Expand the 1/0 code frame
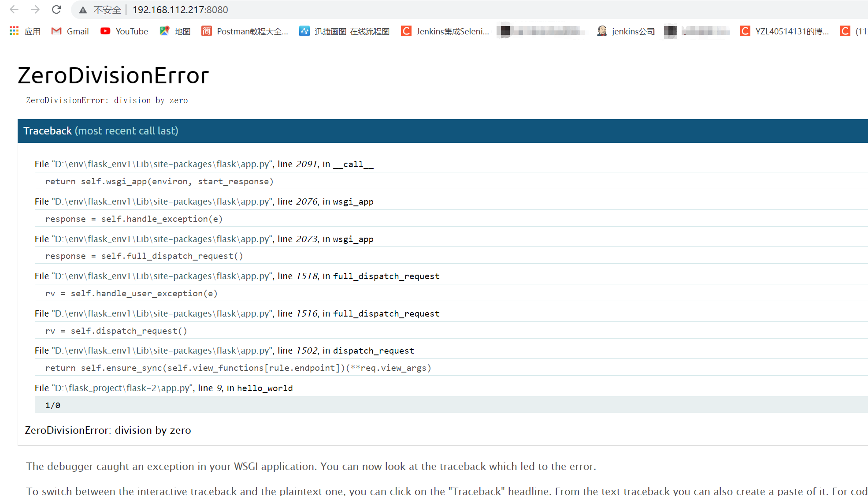The height and width of the screenshot is (496, 868). [53, 405]
